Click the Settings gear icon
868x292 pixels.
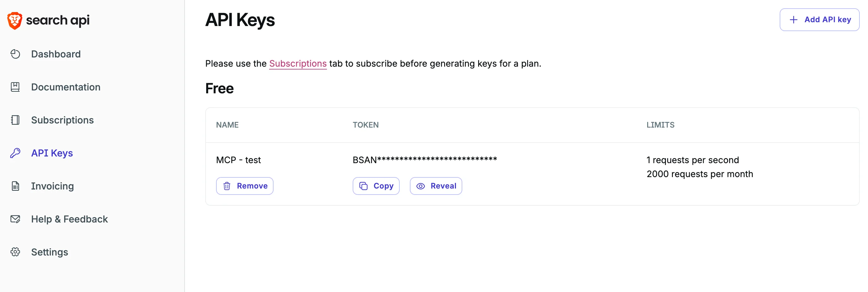[x=15, y=252]
